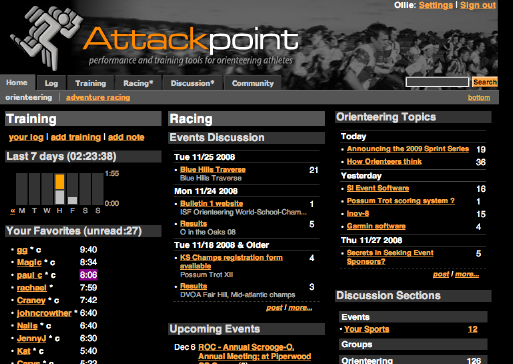The image size is (513, 364).
Task: Open Craney's log link
Action: click(31, 300)
